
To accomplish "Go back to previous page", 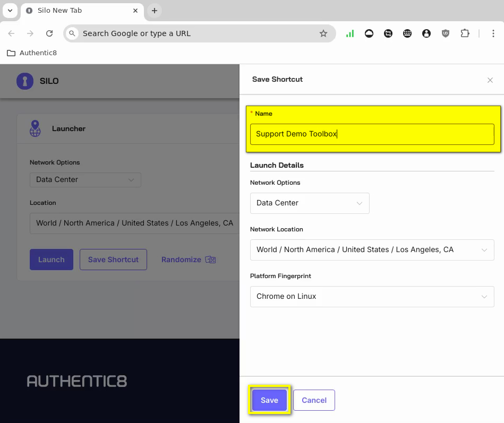I will [11, 33].
